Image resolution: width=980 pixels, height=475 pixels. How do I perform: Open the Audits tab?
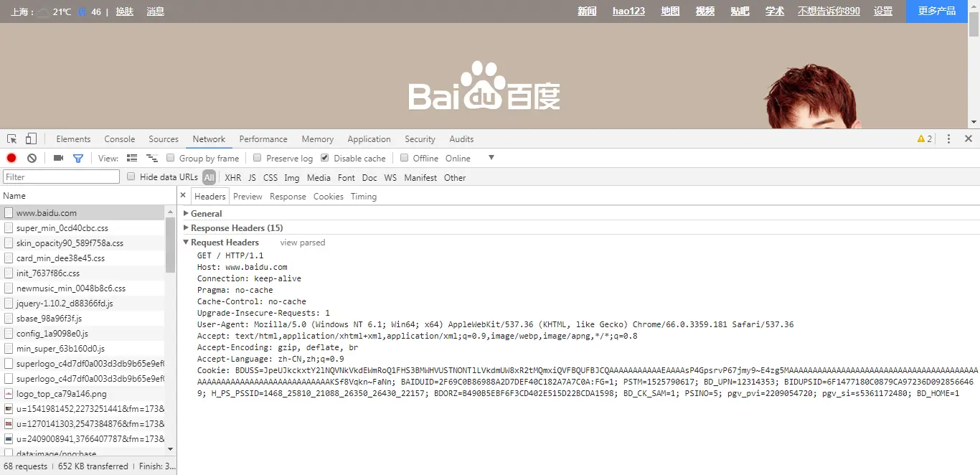click(x=461, y=139)
